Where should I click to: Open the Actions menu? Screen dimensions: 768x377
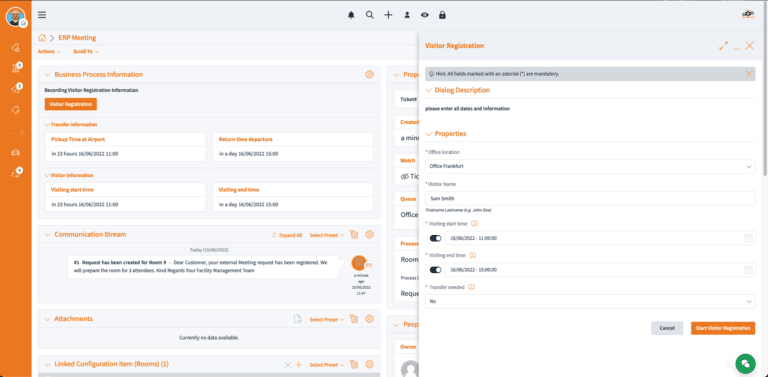tap(49, 51)
